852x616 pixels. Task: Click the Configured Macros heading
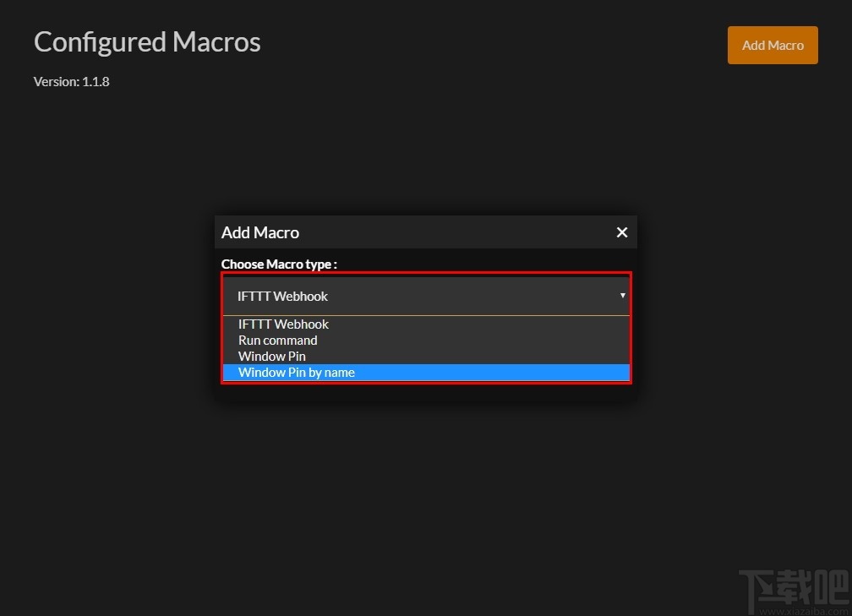(x=147, y=42)
